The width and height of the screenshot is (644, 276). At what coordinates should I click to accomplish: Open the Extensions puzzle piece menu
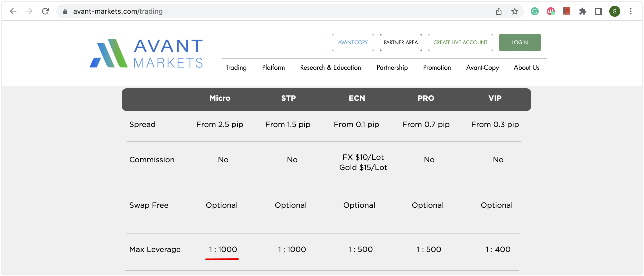pyautogui.click(x=583, y=11)
